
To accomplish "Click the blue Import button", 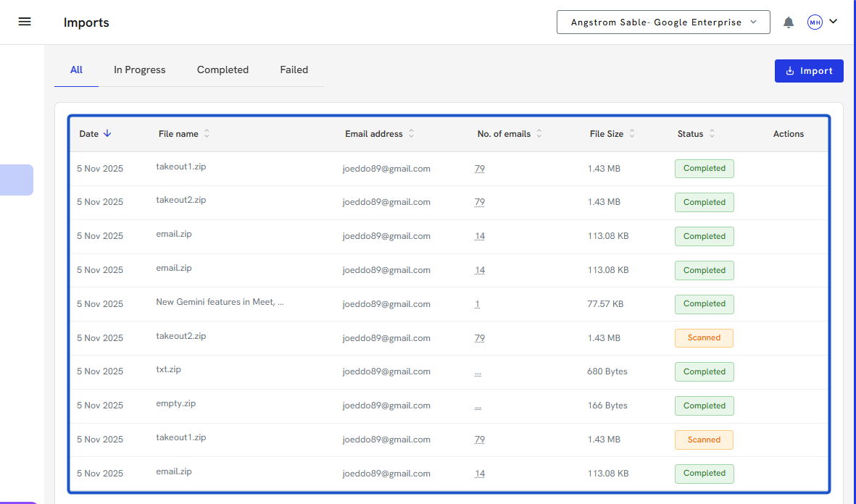I will pos(809,71).
